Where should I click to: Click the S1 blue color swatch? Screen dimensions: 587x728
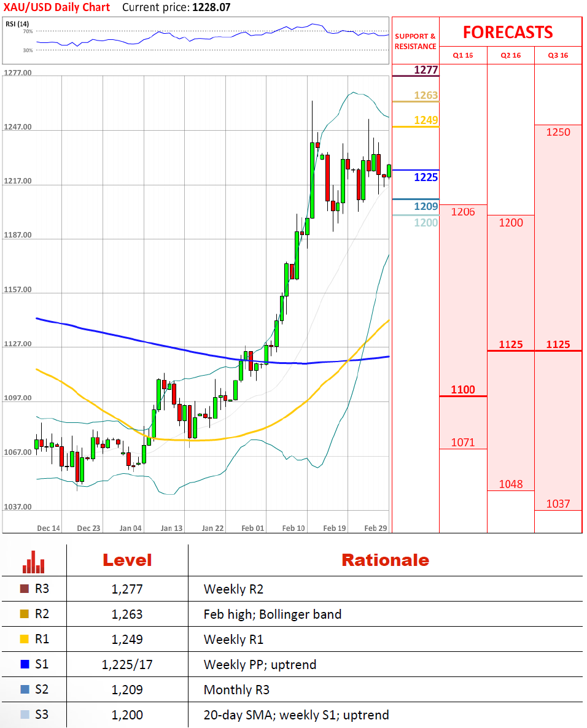(25, 664)
